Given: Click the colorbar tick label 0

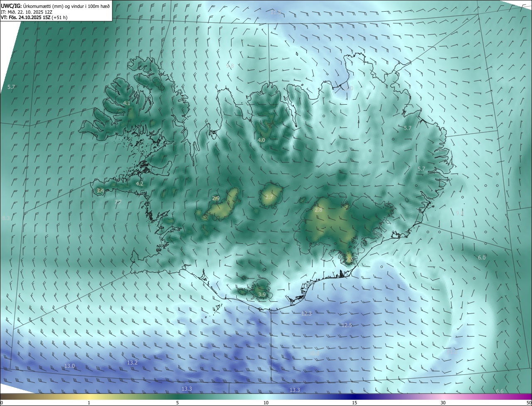Looking at the screenshot, I should (2, 403).
